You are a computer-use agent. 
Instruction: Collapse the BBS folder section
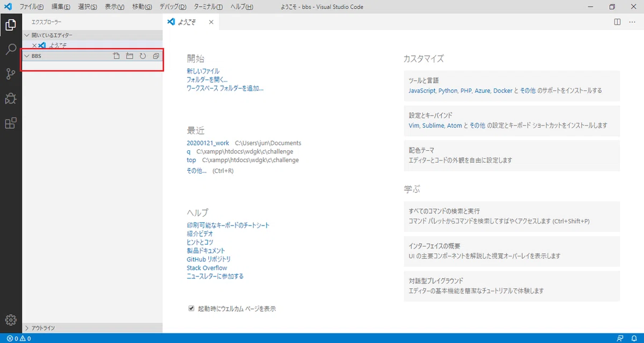point(27,56)
